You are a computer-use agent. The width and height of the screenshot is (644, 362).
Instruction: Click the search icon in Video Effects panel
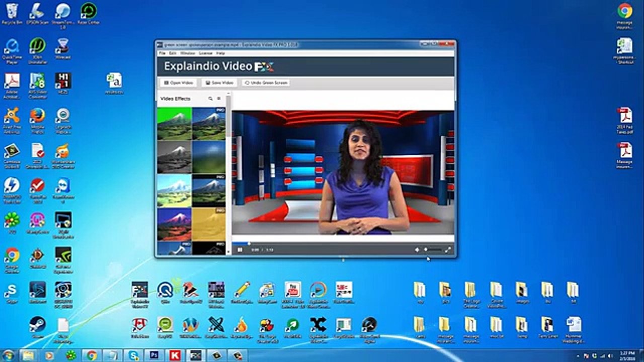(210, 99)
